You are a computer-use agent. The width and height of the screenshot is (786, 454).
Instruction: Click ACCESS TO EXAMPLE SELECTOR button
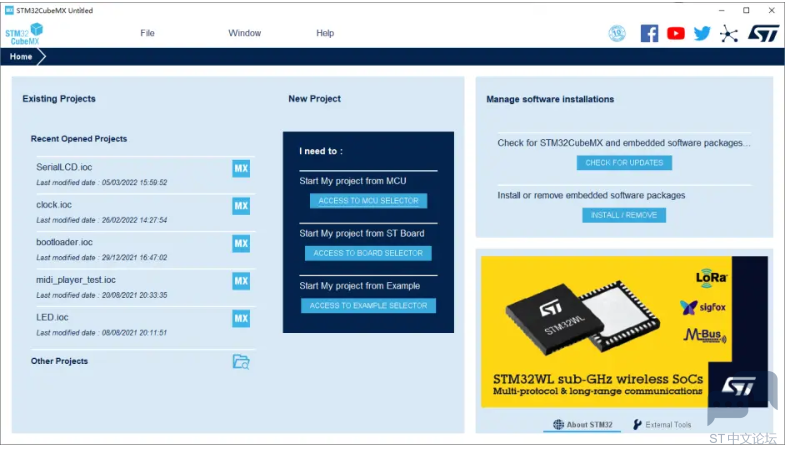(x=368, y=306)
